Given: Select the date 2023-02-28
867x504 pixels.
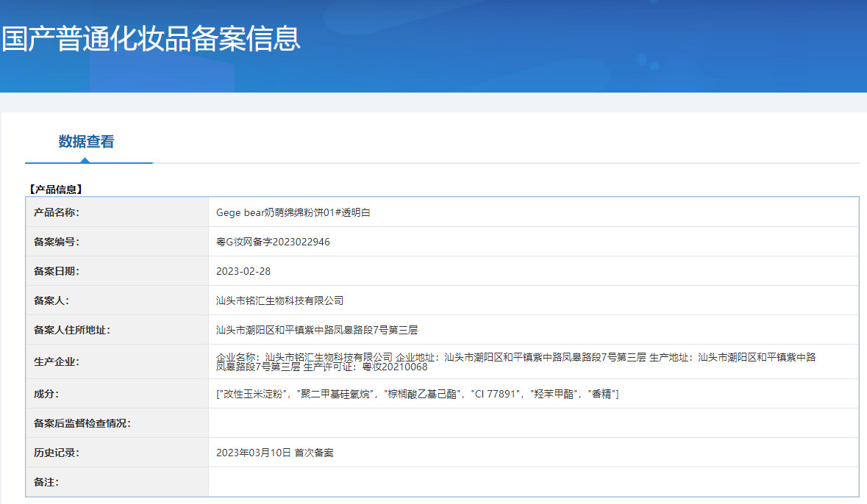Looking at the screenshot, I should [x=243, y=271].
